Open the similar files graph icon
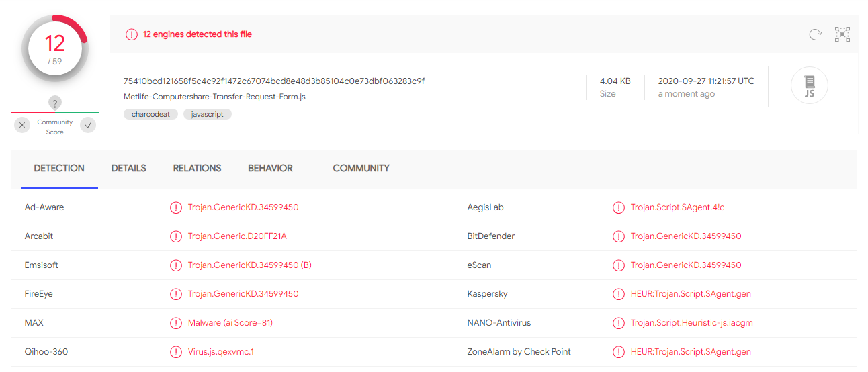Screen dimensions: 868x372 842,34
